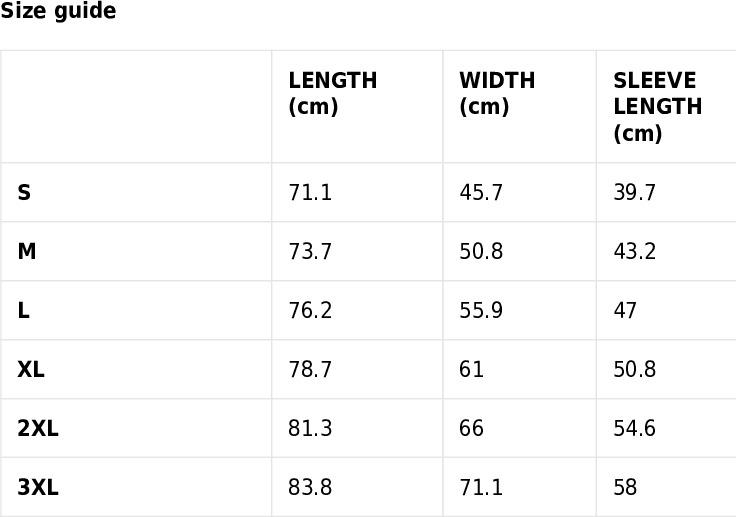
Task: Select the WIDTH (cm) column header
Action: (x=497, y=93)
